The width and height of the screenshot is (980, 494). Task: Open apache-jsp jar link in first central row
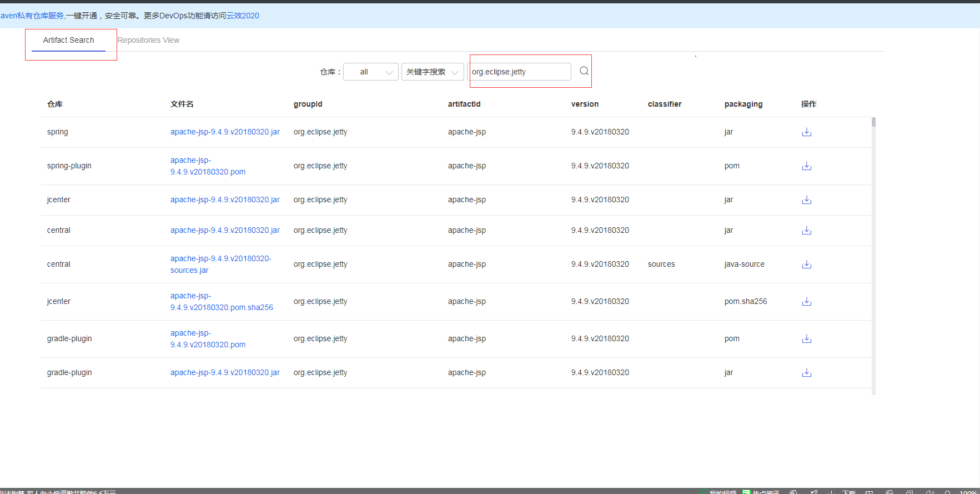(x=225, y=230)
